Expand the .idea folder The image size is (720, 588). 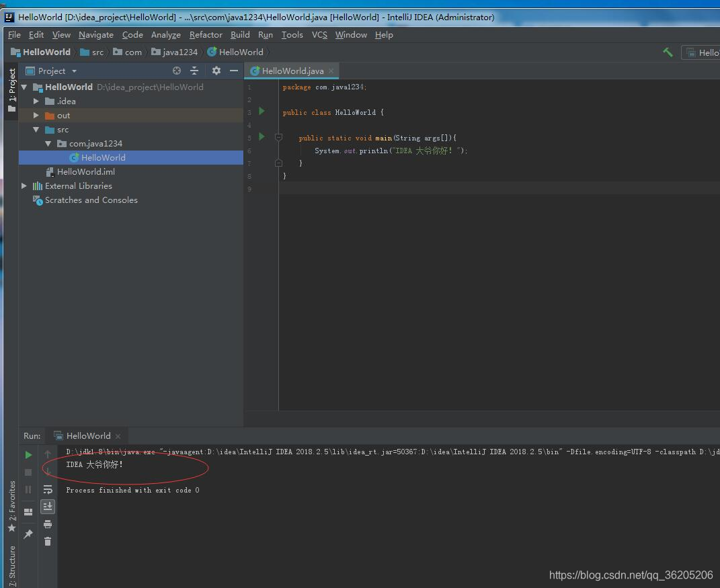tap(36, 101)
